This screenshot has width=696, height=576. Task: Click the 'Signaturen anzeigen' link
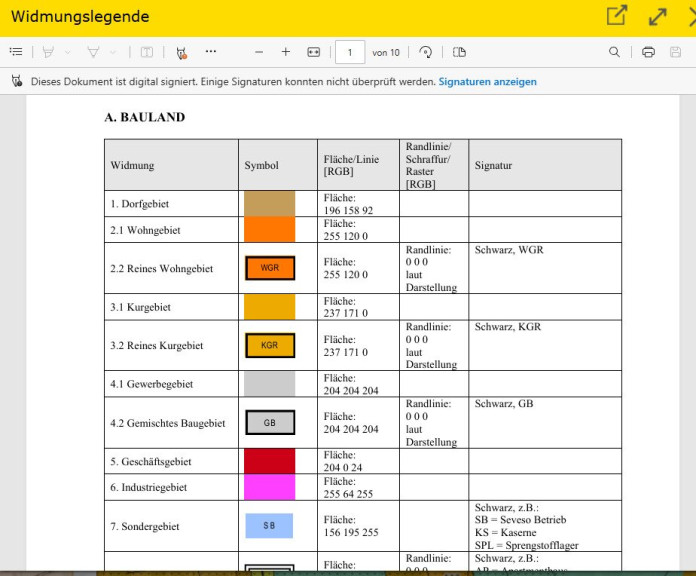[x=487, y=82]
